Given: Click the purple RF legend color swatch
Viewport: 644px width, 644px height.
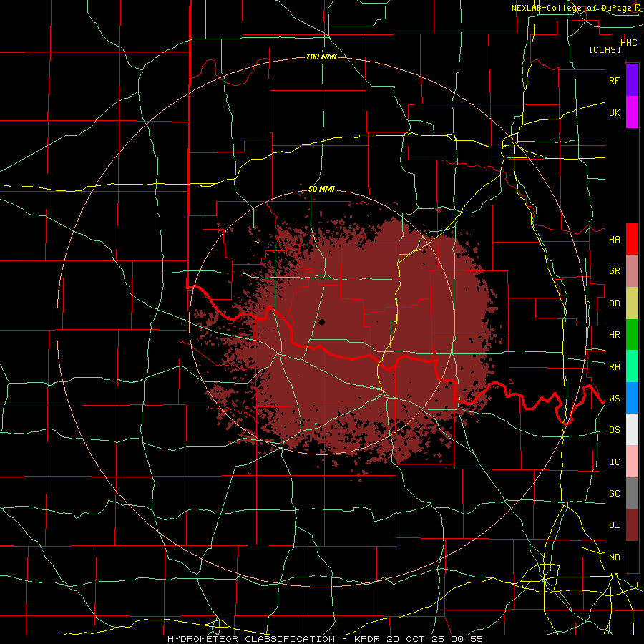Looking at the screenshot, I should (x=632, y=80).
